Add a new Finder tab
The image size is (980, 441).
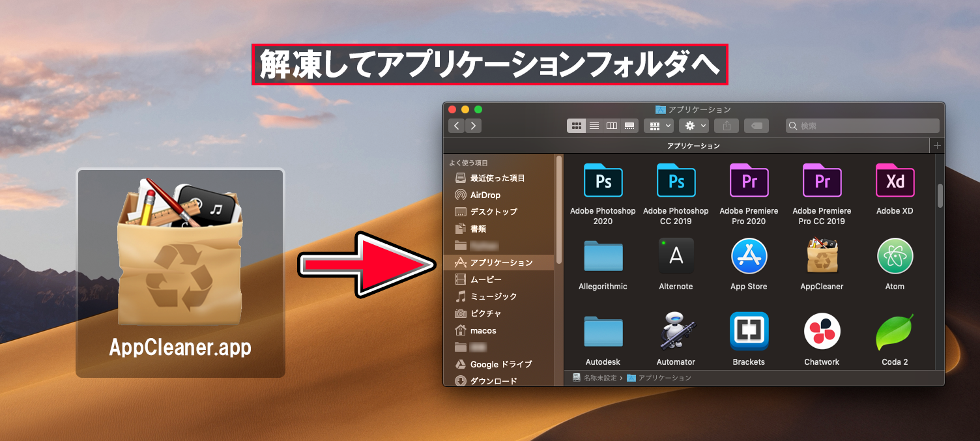[937, 146]
